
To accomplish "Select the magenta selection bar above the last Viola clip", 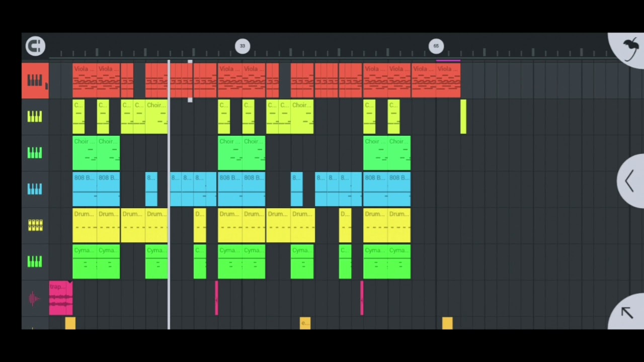I will point(448,61).
